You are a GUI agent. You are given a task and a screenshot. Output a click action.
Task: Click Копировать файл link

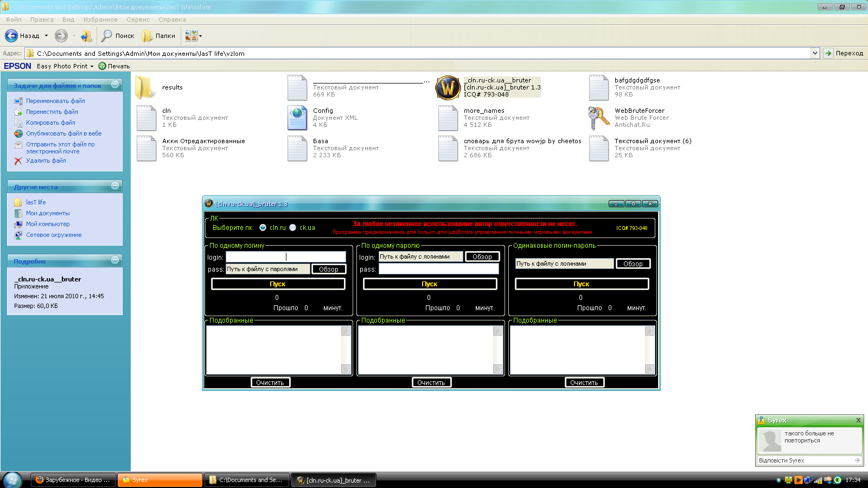coord(50,123)
